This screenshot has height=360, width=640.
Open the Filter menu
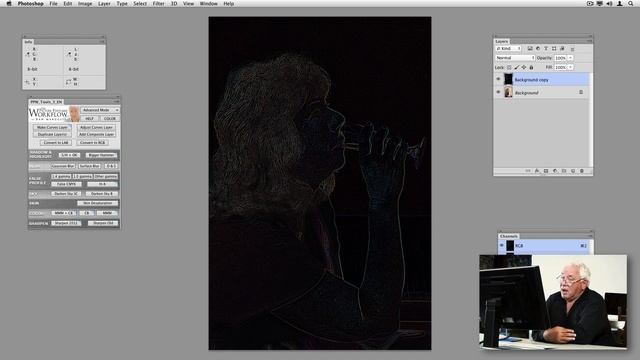(x=158, y=4)
